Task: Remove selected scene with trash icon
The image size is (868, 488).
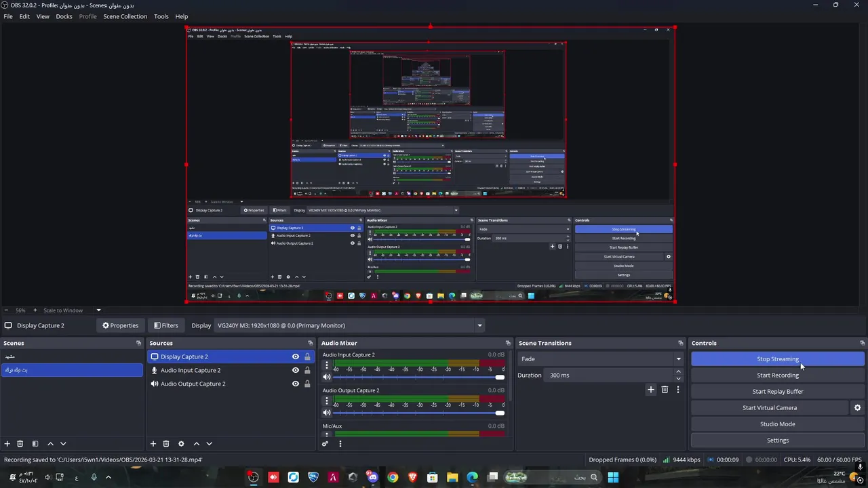Action: [20, 444]
